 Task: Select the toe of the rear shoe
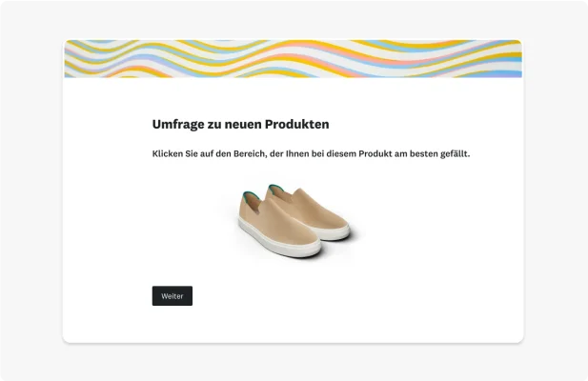339,223
